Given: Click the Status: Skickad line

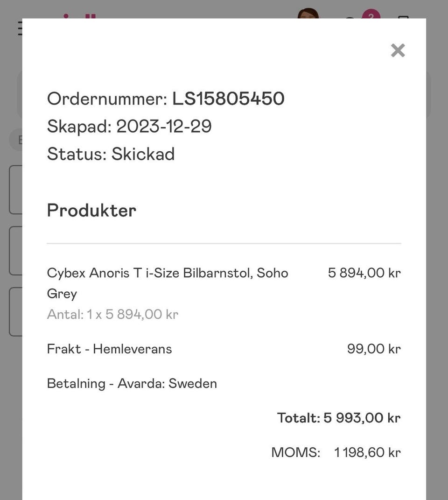Looking at the screenshot, I should click(111, 154).
